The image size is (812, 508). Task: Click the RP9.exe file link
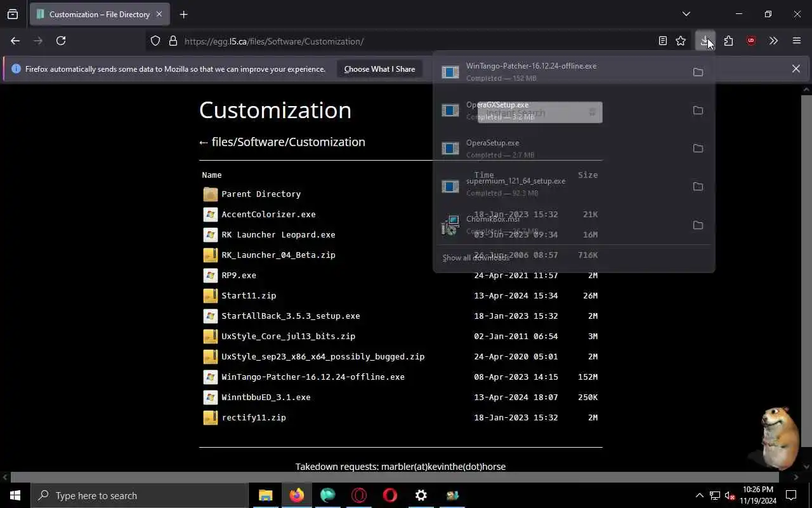tap(239, 275)
